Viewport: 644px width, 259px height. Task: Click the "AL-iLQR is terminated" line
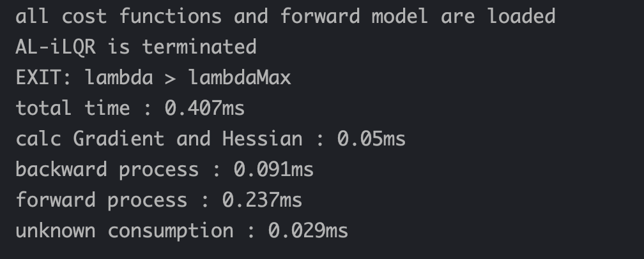coord(135,47)
